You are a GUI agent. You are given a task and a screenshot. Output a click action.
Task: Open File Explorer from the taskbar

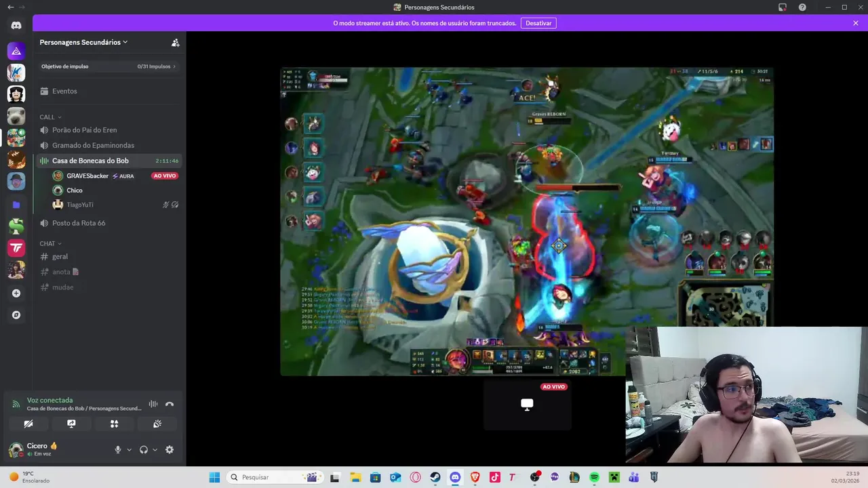pyautogui.click(x=355, y=477)
